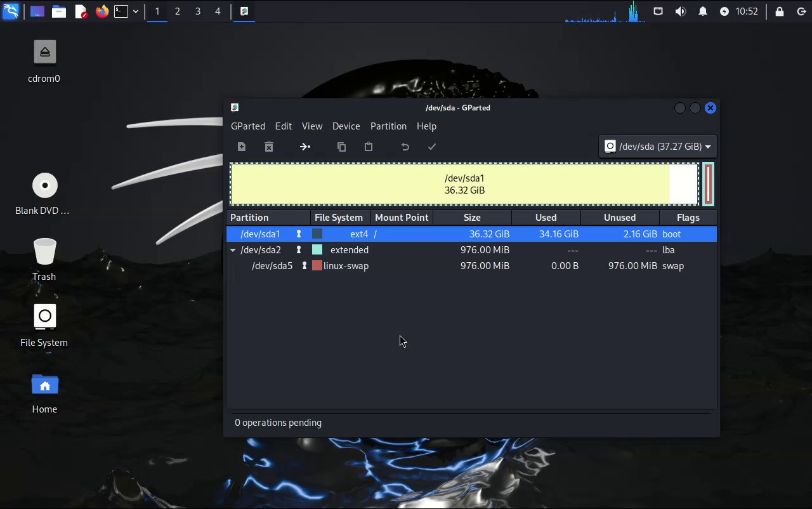Viewport: 812px width, 509px height.
Task: Select the /dev/sda2 partition row
Action: coord(472,250)
